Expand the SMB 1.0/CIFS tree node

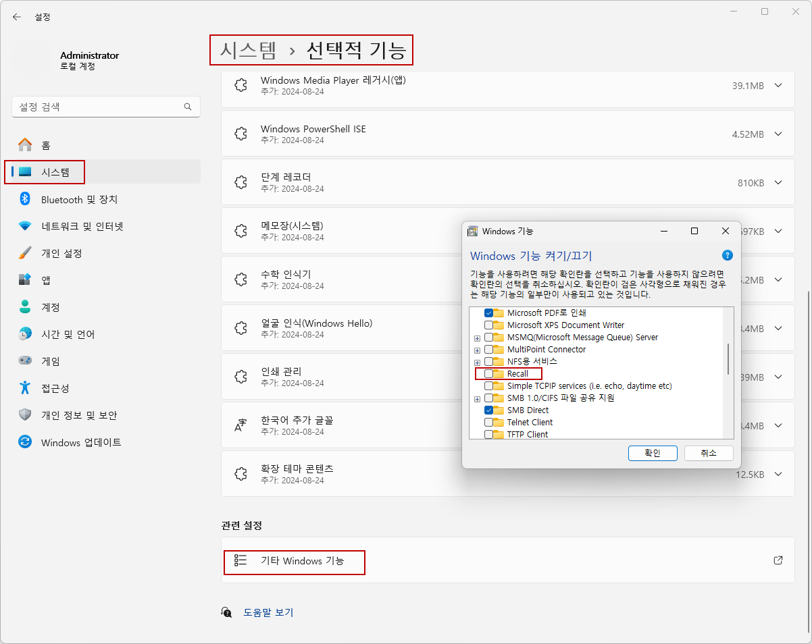coord(477,399)
